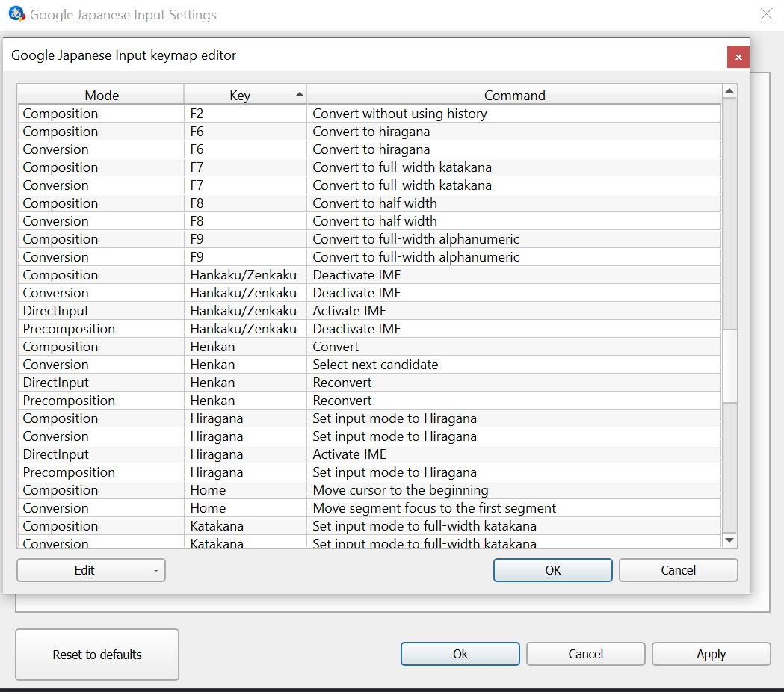784x692 pixels.
Task: Select Composition Hiragana 'Set input mode to Hiragana'
Action: pyautogui.click(x=514, y=418)
